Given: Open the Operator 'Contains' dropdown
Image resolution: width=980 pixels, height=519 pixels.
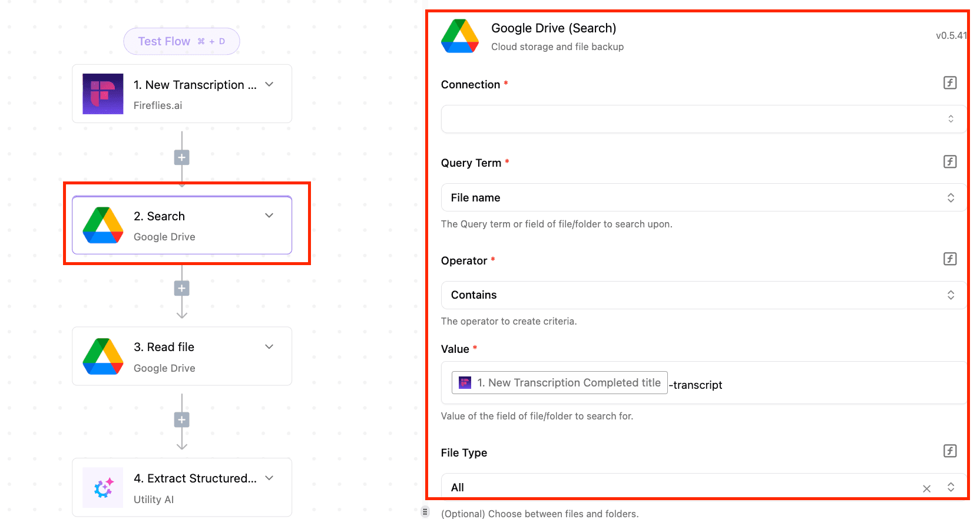Looking at the screenshot, I should [703, 295].
